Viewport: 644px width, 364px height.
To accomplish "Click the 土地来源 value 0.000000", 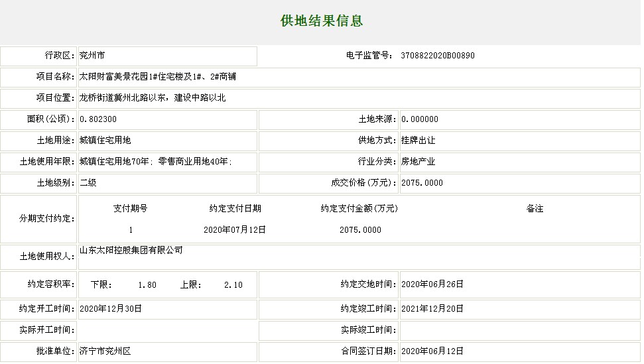I will click(419, 119).
